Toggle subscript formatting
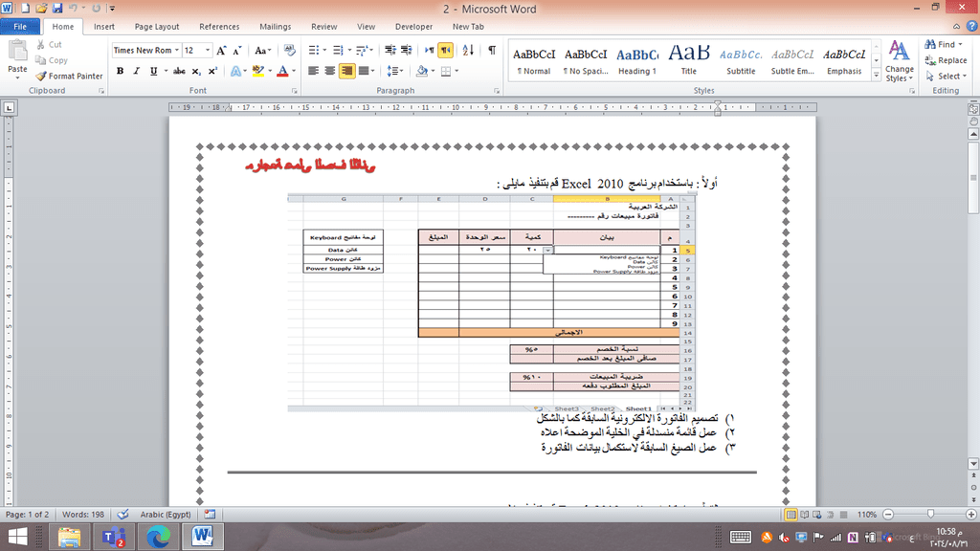 tap(195, 71)
